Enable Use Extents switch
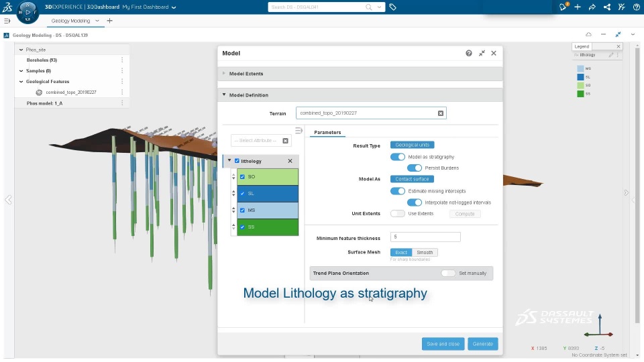644x362 pixels. [x=398, y=213]
